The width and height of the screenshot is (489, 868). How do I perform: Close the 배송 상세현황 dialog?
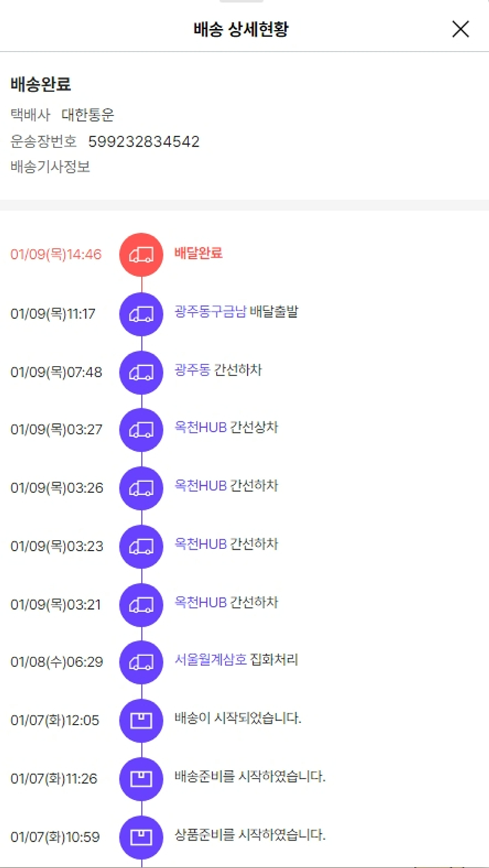[x=460, y=29]
